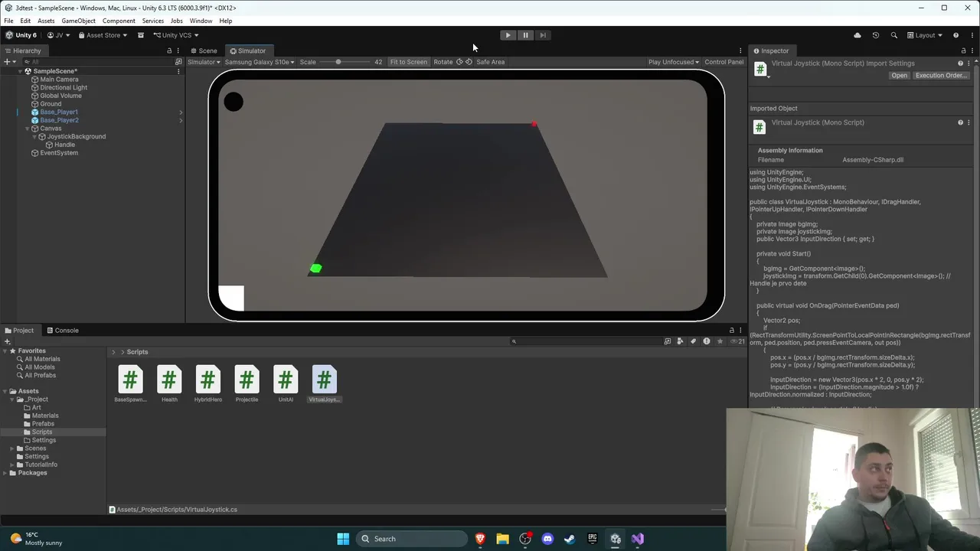Toggle the Inspector panel lock icon
Viewport: 980px width, 551px height.
(x=963, y=51)
